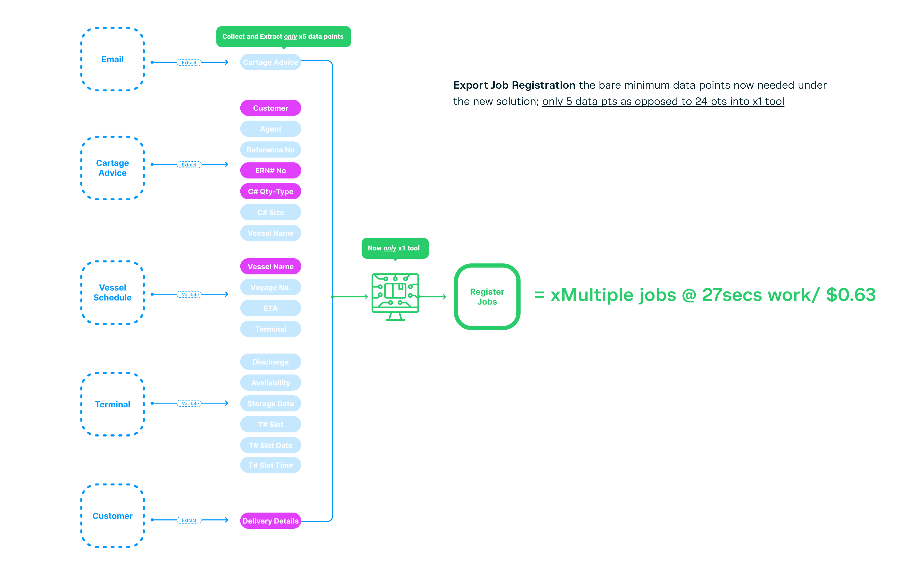Screen dimensions: 920x588
Task: Toggle the Customer magenta data point
Action: (271, 108)
